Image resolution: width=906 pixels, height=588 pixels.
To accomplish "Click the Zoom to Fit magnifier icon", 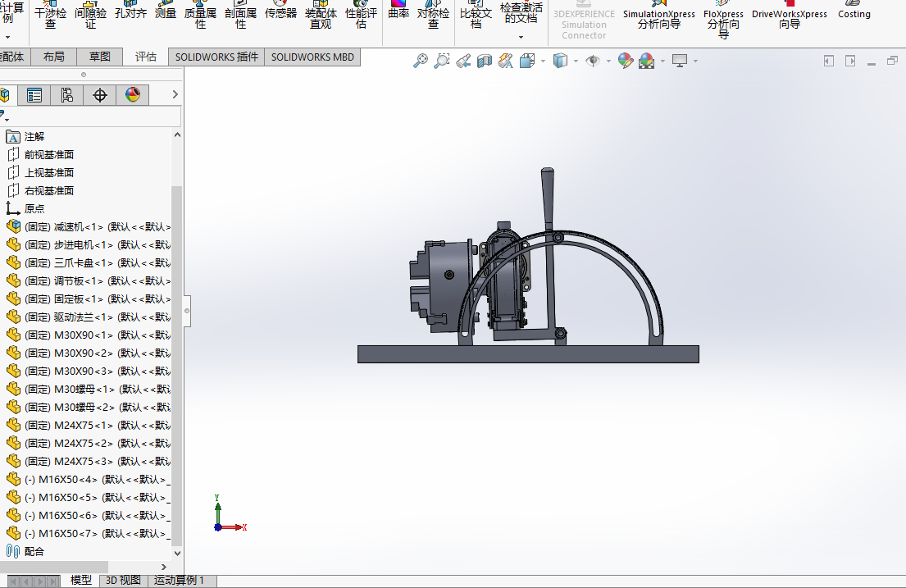I will (421, 61).
